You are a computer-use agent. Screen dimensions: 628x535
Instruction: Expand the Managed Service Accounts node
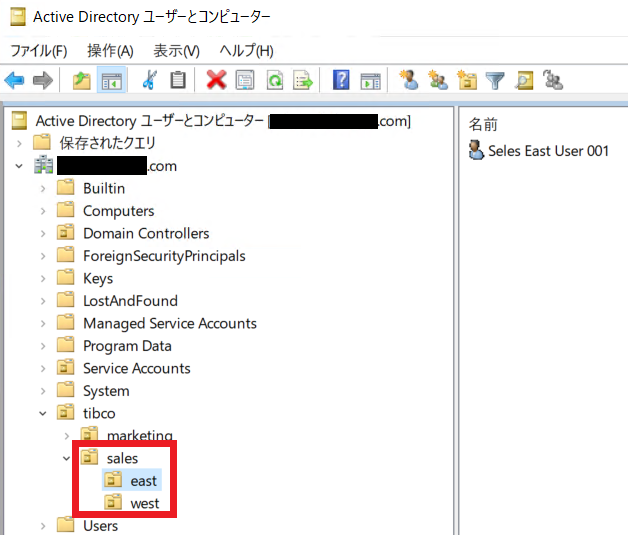(43, 323)
